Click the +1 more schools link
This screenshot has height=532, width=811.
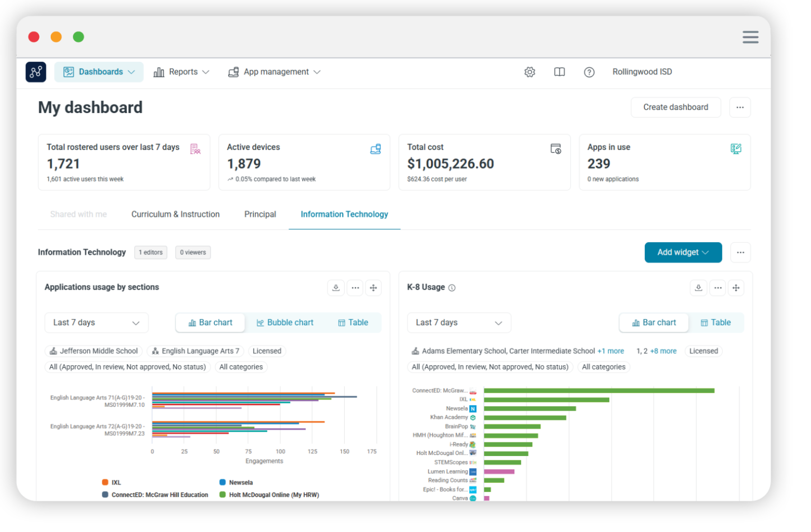pyautogui.click(x=611, y=350)
